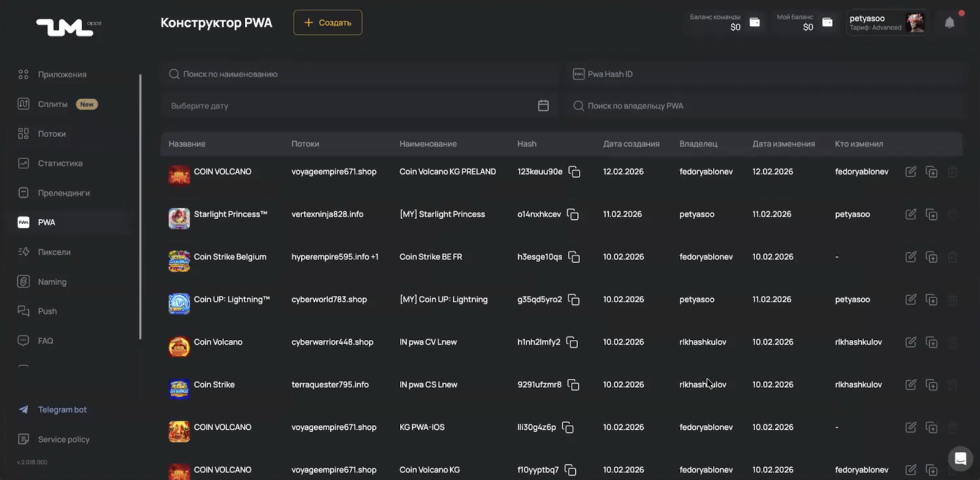The image size is (980, 480).
Task: Open the Service policy link
Action: pyautogui.click(x=63, y=440)
